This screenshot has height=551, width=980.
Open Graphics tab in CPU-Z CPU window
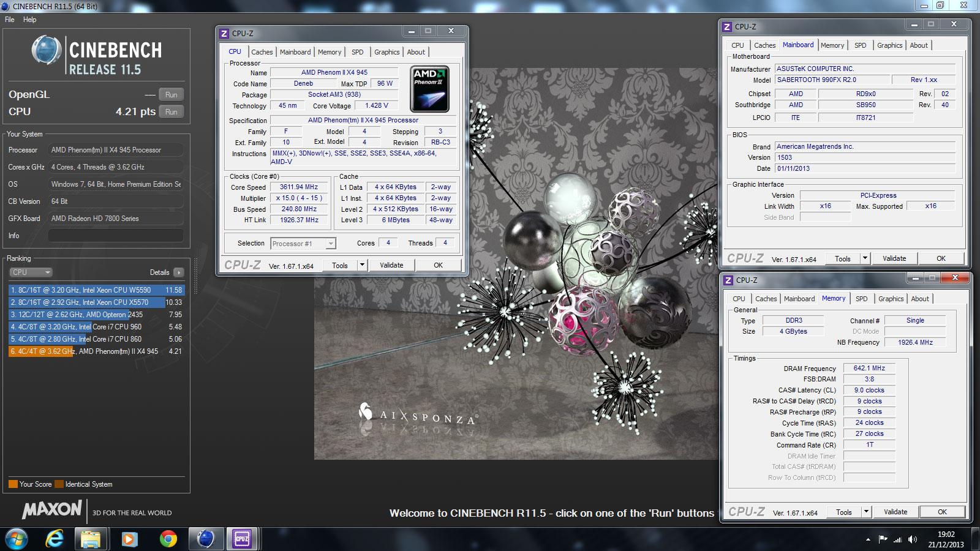[x=387, y=52]
